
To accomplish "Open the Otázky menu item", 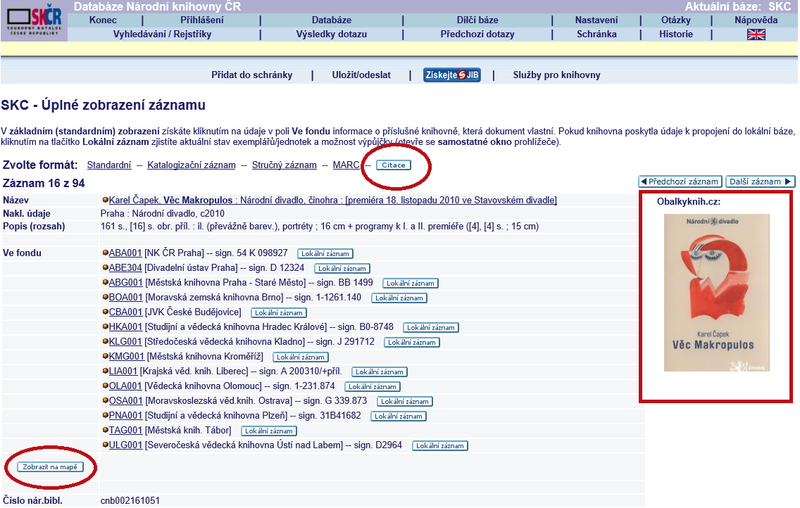I will pyautogui.click(x=676, y=20).
